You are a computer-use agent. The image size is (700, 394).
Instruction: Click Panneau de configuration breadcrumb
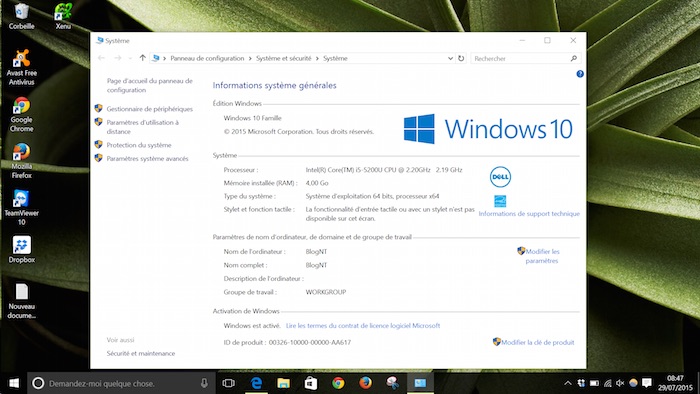click(x=207, y=58)
